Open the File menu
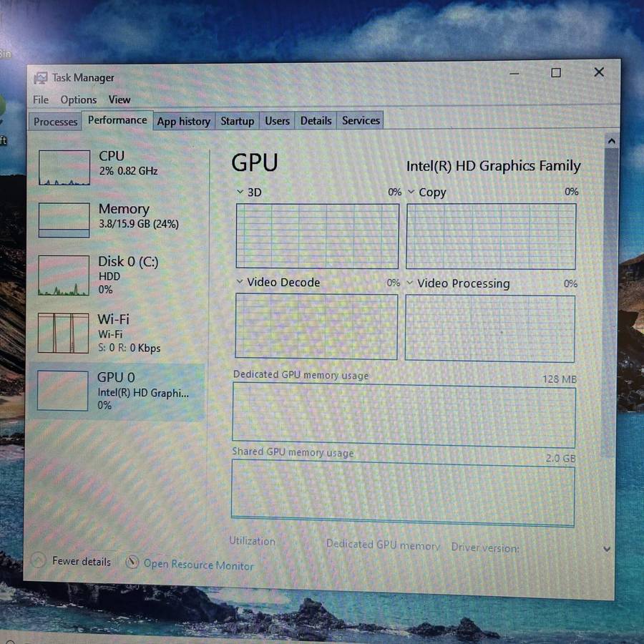This screenshot has height=644, width=644. 40,99
